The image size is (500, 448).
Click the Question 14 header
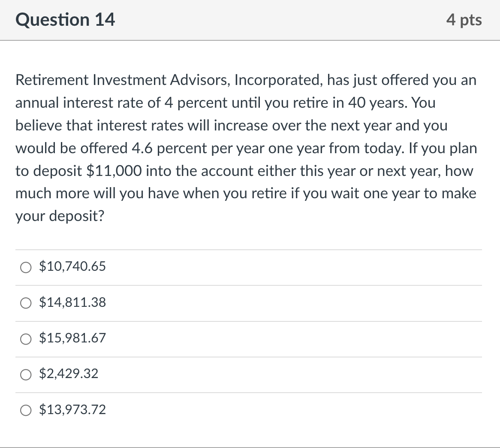[65, 19]
